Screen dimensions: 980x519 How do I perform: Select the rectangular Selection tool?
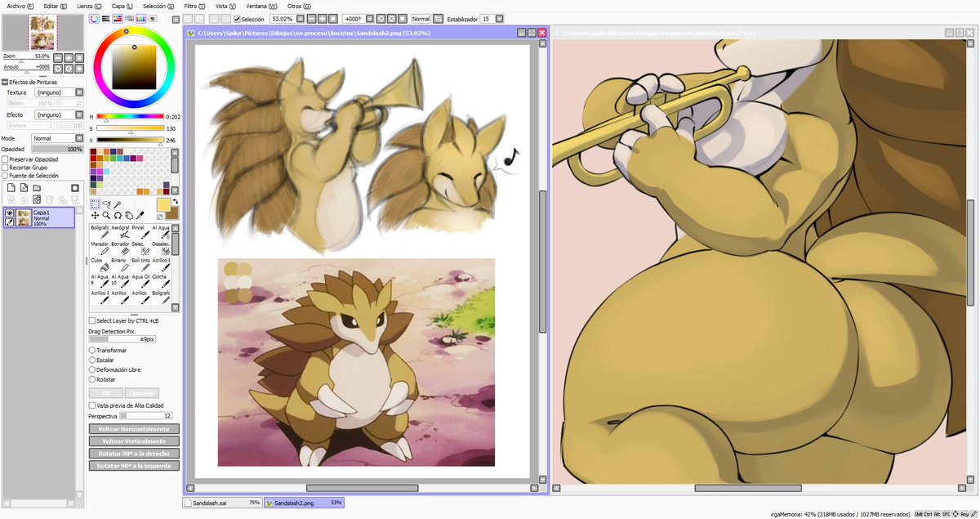[95, 204]
